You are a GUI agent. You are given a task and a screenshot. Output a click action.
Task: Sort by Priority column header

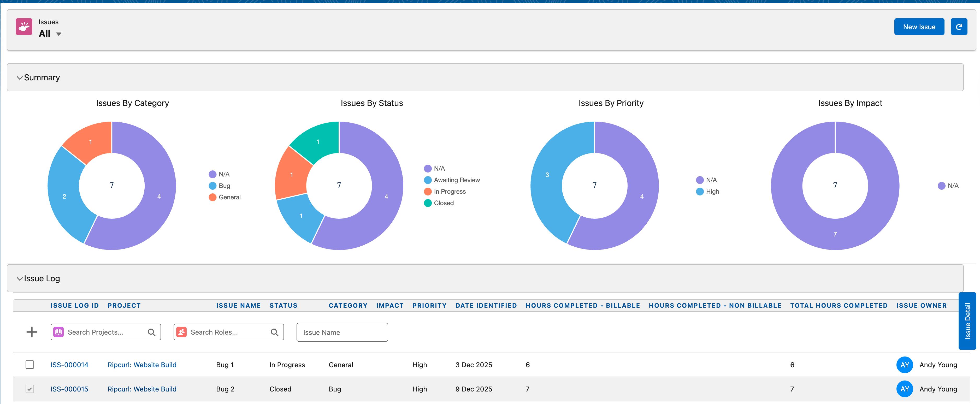pyautogui.click(x=429, y=305)
